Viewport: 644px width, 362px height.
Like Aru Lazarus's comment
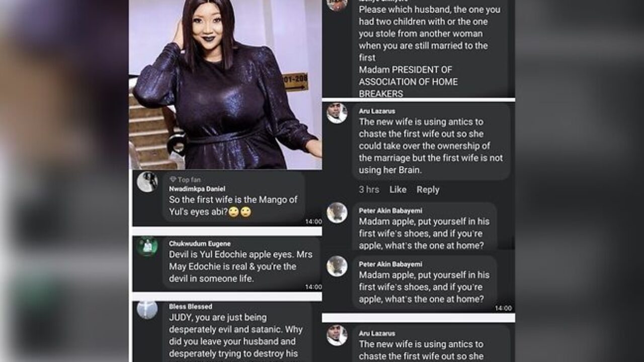[x=398, y=190]
